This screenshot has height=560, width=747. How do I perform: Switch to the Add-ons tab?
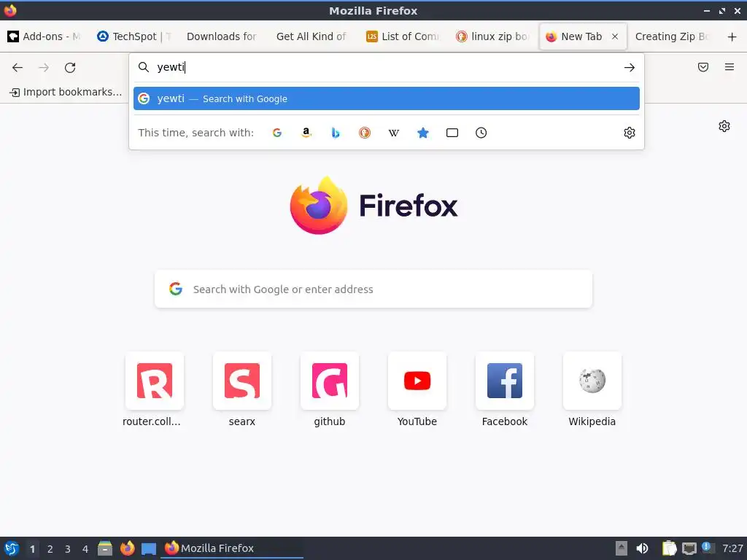click(44, 36)
